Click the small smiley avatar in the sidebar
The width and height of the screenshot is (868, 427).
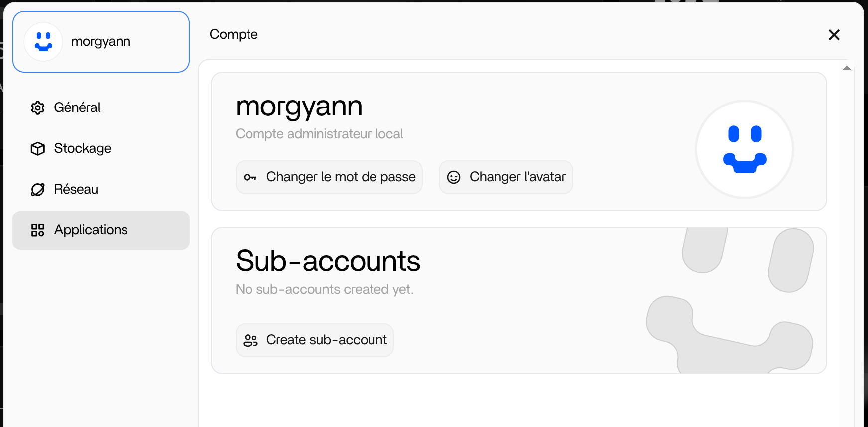pos(43,42)
